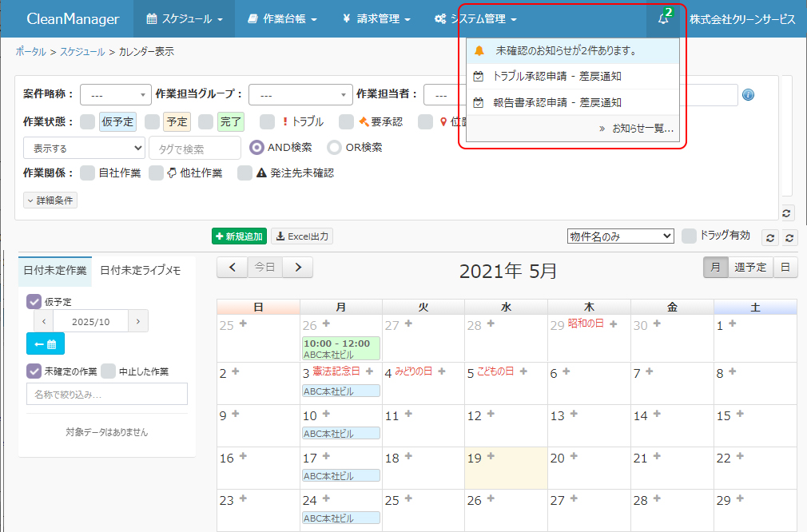Click the blue info icon
807x532 pixels.
click(748, 95)
